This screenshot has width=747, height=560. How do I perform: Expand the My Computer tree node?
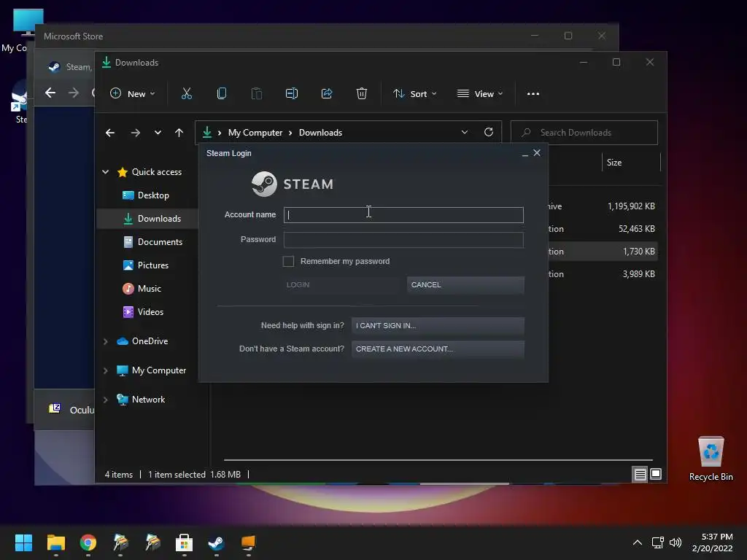pos(105,370)
